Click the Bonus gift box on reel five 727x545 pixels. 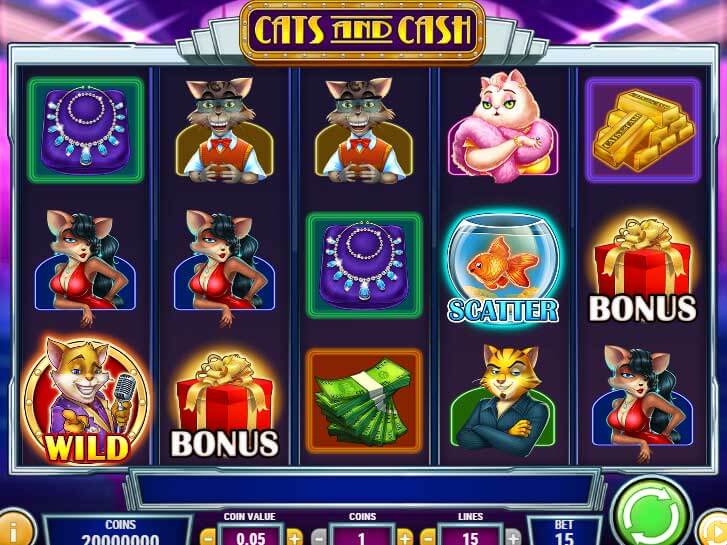(643, 271)
